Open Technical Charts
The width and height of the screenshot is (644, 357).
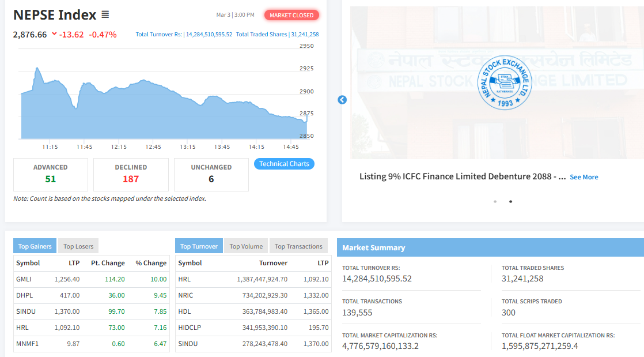pos(284,164)
